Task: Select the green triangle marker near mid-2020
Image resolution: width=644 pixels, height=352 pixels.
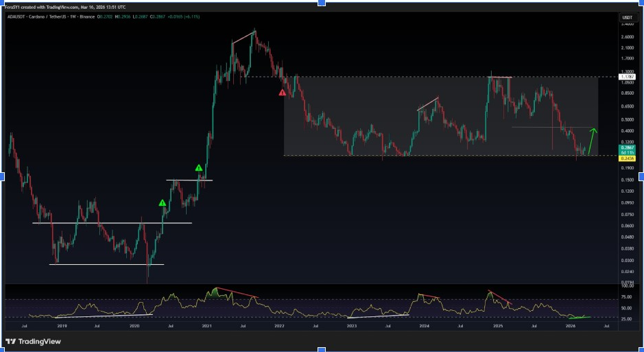Action: pyautogui.click(x=163, y=203)
